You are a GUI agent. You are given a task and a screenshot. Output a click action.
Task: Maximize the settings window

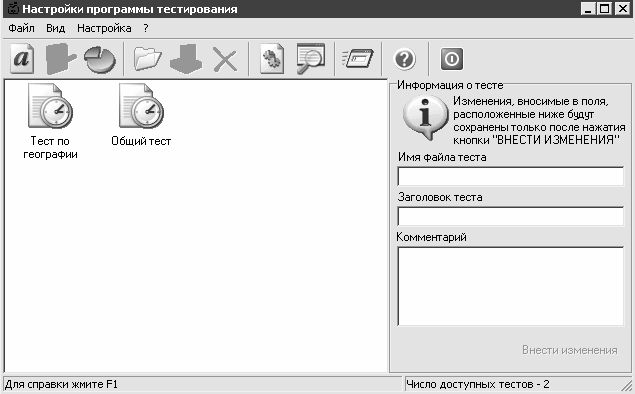(x=605, y=9)
